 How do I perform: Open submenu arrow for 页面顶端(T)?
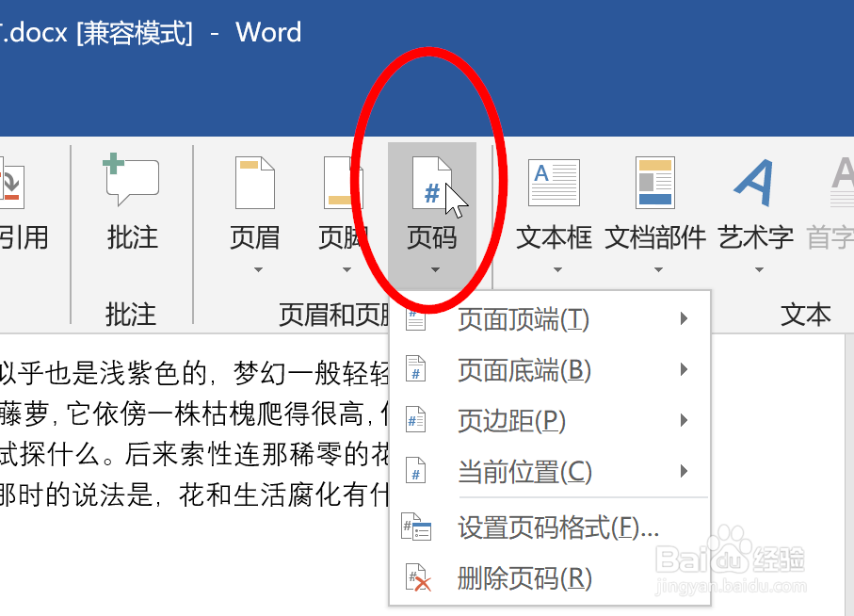(x=685, y=318)
